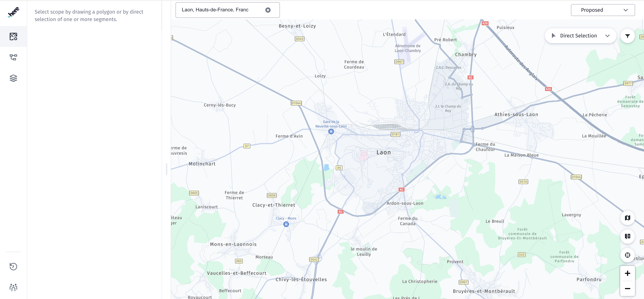Open the Direct Selection mode dropdown
Image resolution: width=644 pixels, height=299 pixels.
(x=580, y=36)
